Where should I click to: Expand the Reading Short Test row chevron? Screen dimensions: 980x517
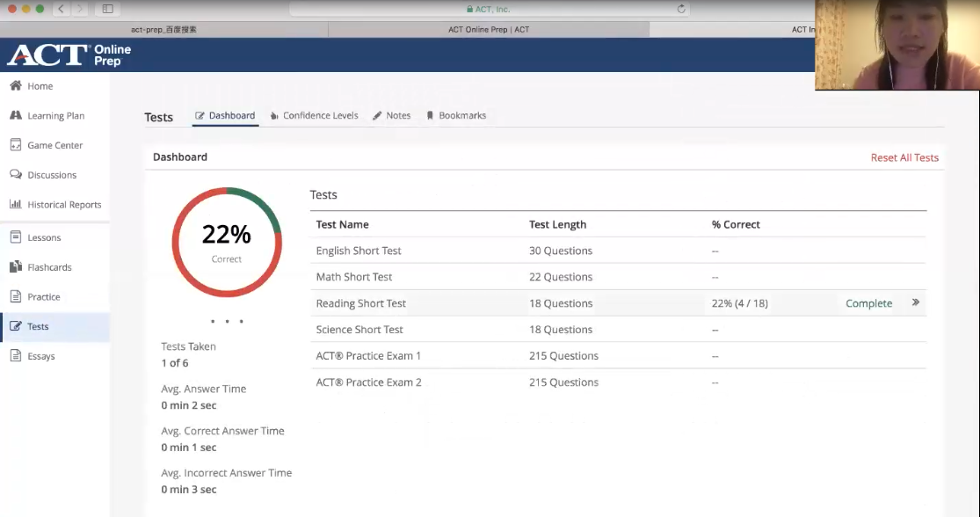[x=916, y=302]
